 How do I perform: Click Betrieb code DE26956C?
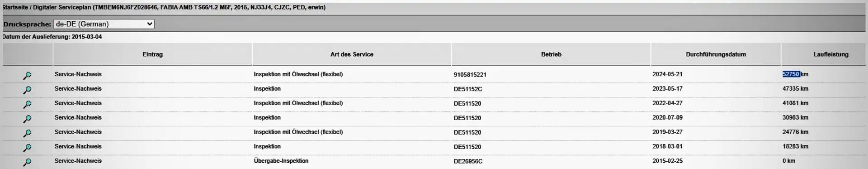468,161
